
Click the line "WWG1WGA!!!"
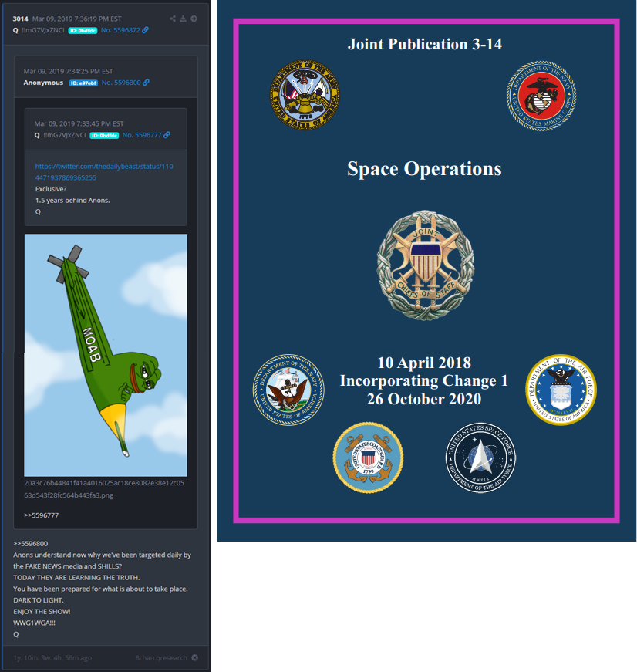coord(34,623)
